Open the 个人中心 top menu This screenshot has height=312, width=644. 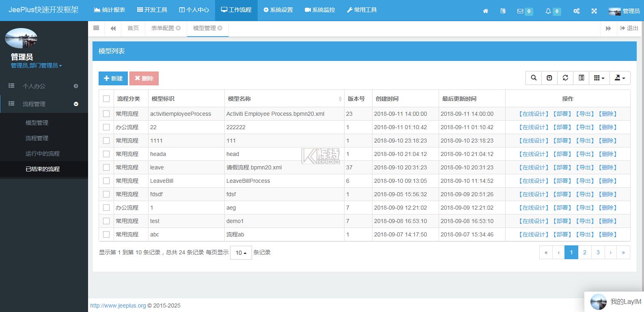(194, 10)
